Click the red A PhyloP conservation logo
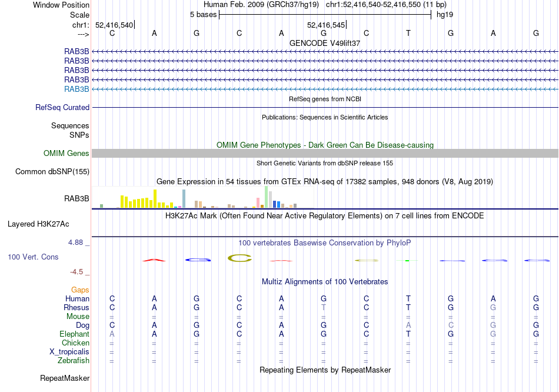The image size is (559, 392). click(x=154, y=260)
